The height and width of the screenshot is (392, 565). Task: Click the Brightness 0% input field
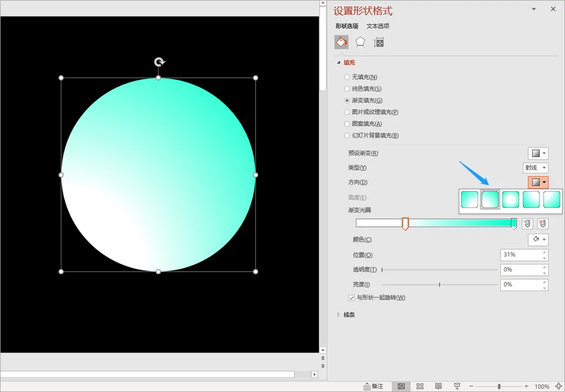click(x=524, y=284)
